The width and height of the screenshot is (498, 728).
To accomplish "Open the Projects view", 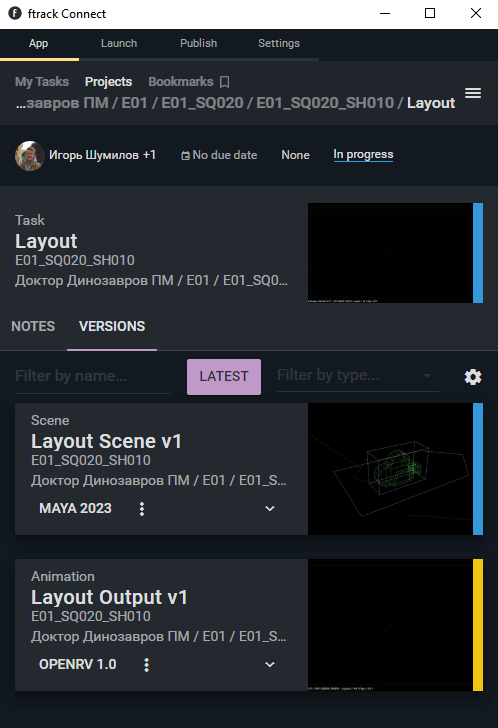I will pyautogui.click(x=108, y=82).
